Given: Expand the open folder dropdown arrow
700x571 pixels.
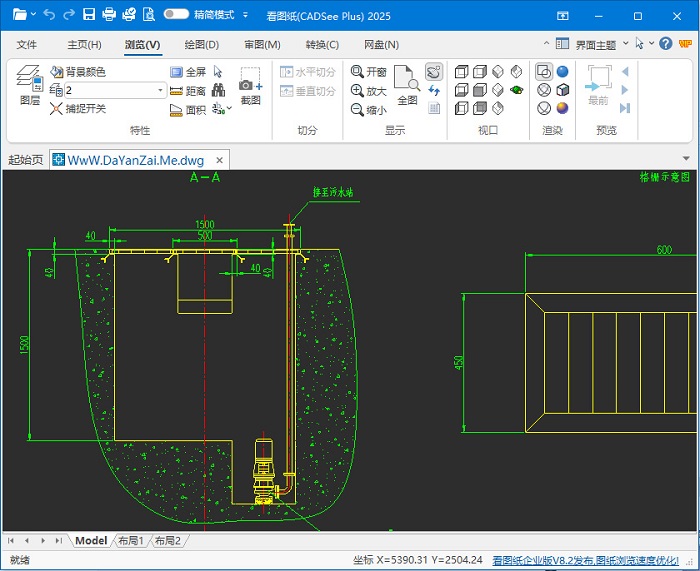Looking at the screenshot, I should coord(33,15).
